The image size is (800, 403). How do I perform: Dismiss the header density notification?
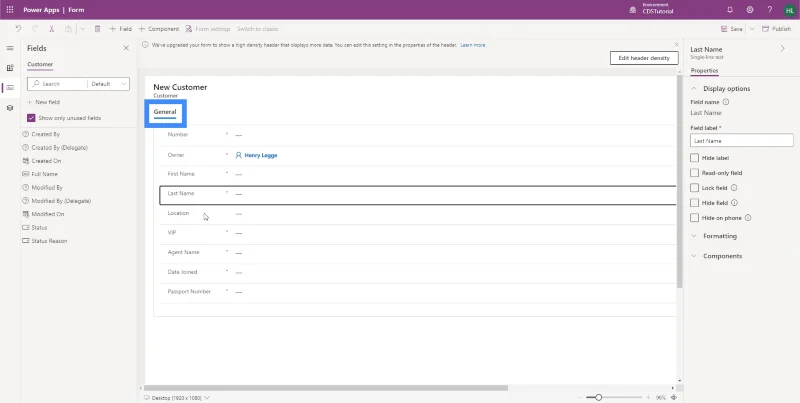pos(677,45)
